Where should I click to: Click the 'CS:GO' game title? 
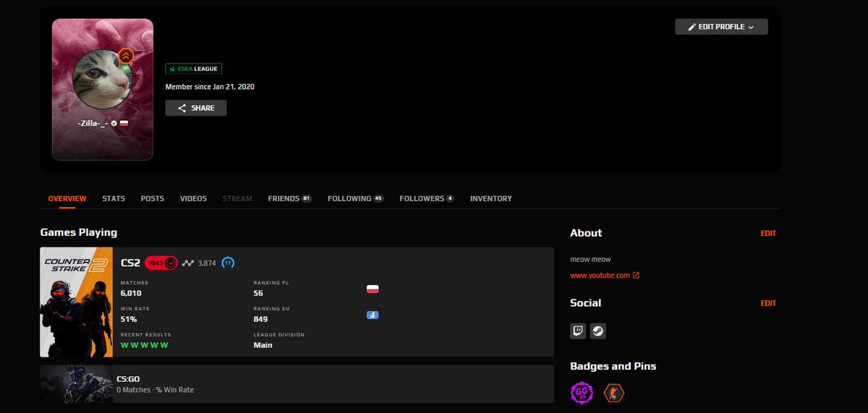tap(127, 378)
